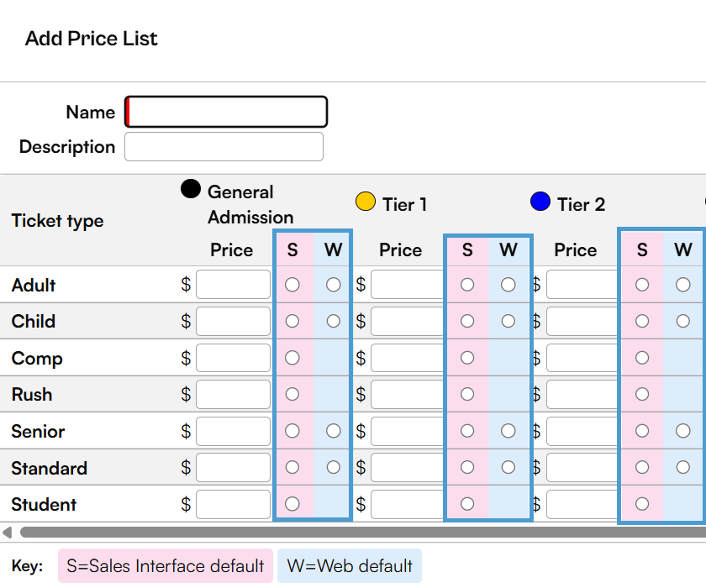Viewport: 706px width, 588px height.
Task: Click the 'Add Price List' heading
Action: (92, 39)
